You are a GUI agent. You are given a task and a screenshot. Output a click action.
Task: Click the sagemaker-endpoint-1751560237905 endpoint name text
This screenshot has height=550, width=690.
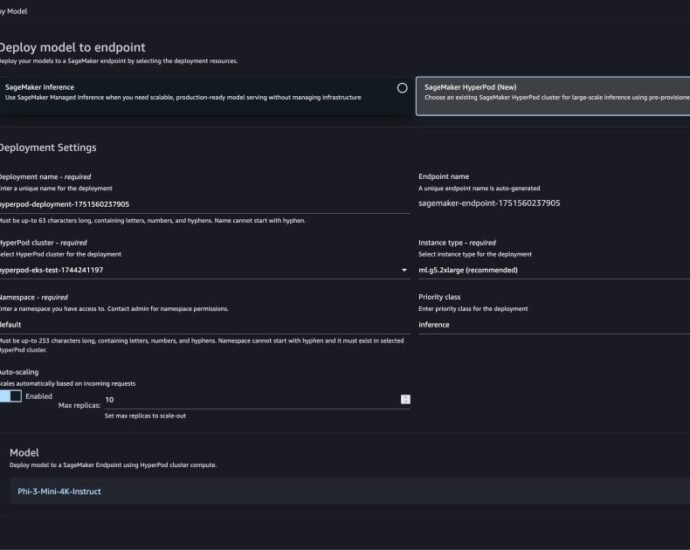[x=489, y=203]
